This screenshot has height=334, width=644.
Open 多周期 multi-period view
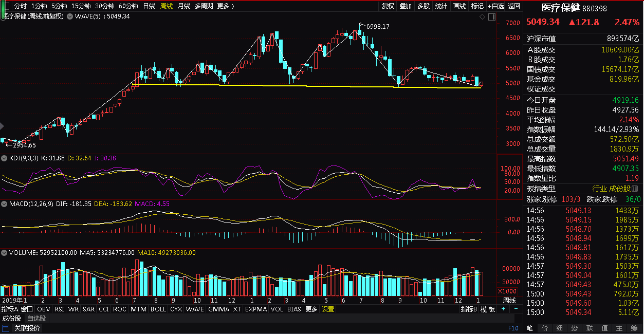204,6
